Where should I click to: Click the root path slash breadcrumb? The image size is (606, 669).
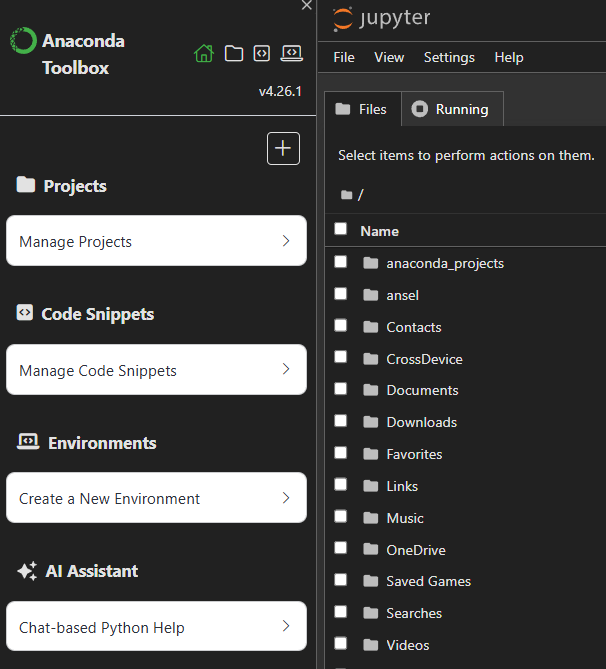361,195
